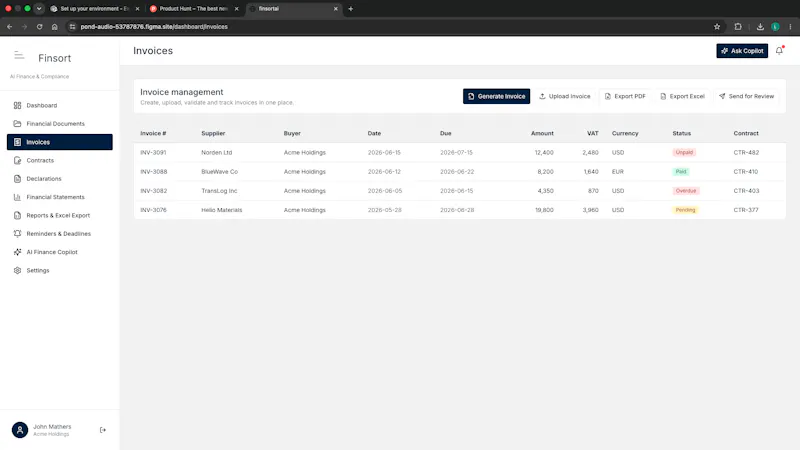Go to Contracts section
Screen dimensions: 800x450
click(x=60, y=161)
